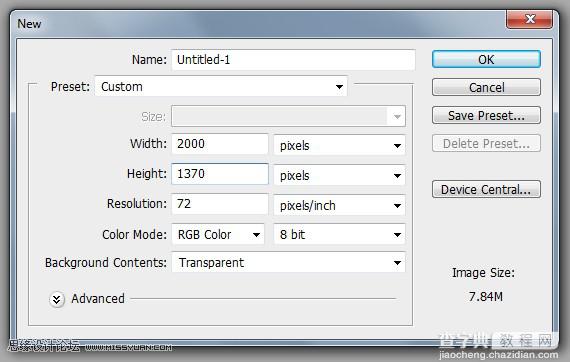
Task: Click the Image Size: label
Action: (x=483, y=273)
